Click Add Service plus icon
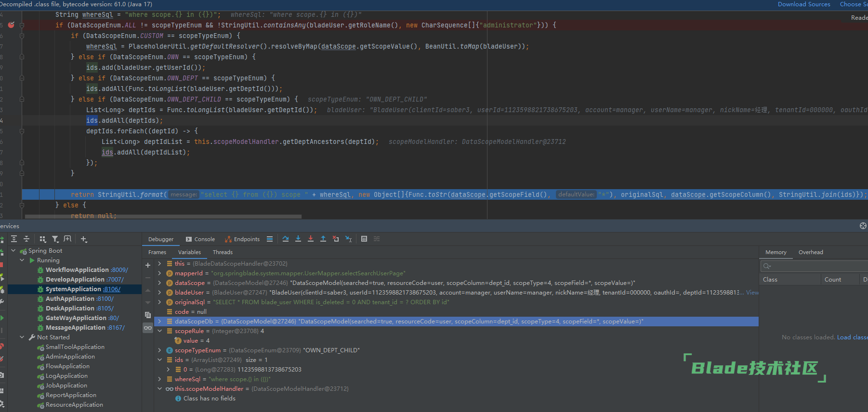This screenshot has width=868, height=412. (84, 239)
